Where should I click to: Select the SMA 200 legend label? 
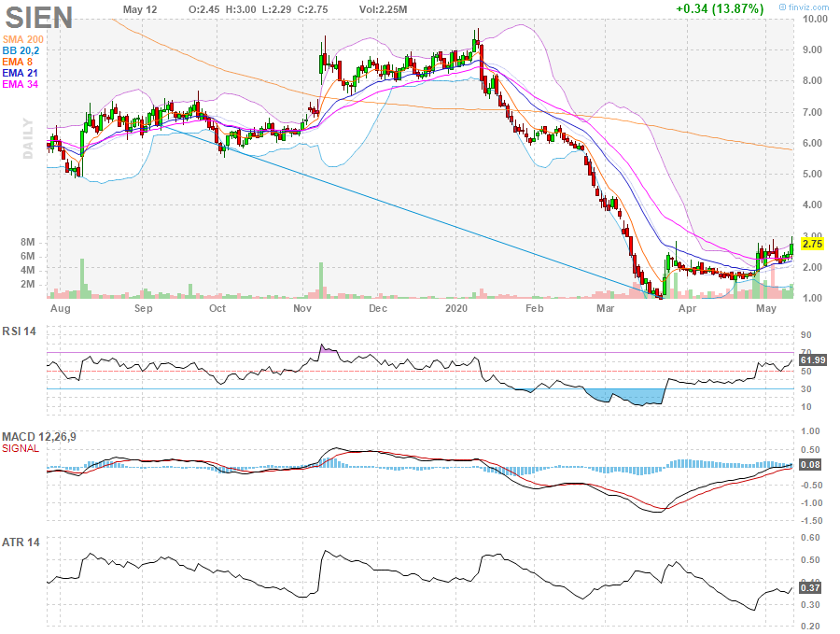[22, 38]
